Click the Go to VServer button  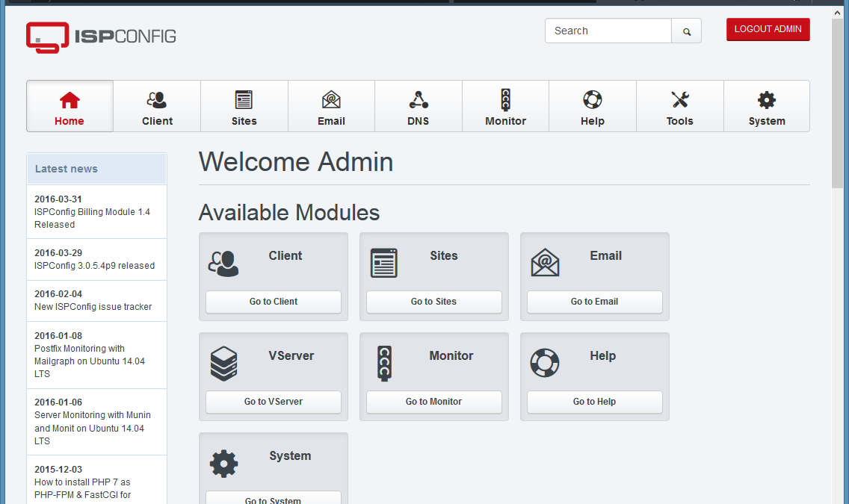[x=274, y=402]
